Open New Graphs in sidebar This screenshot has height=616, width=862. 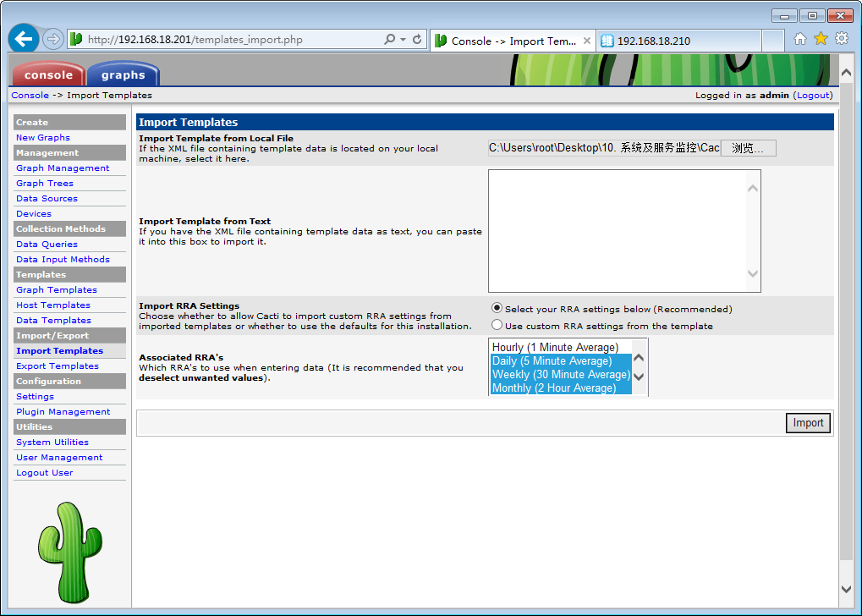(43, 137)
